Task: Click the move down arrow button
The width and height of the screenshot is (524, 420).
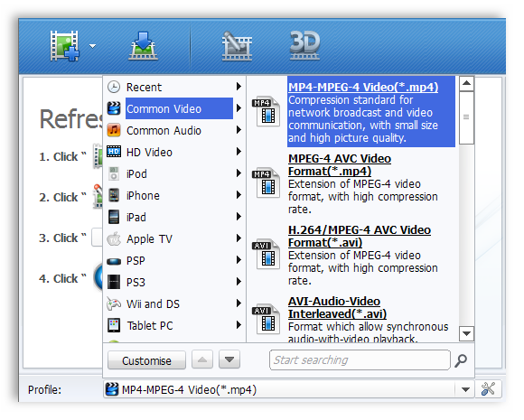Action: (229, 359)
